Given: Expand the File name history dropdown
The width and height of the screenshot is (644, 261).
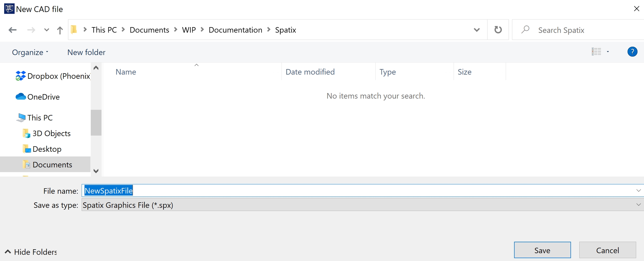Looking at the screenshot, I should pos(638,191).
